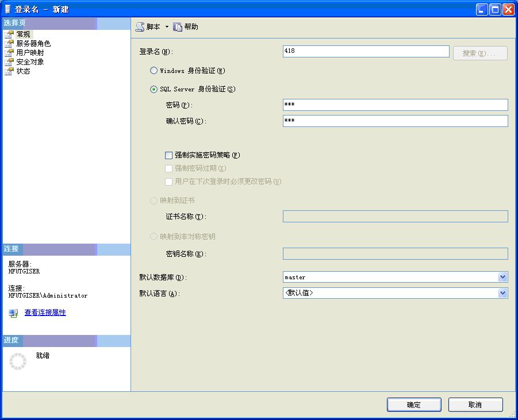Click into the 密码 field
Image resolution: width=518 pixels, height=420 pixels.
pos(396,105)
